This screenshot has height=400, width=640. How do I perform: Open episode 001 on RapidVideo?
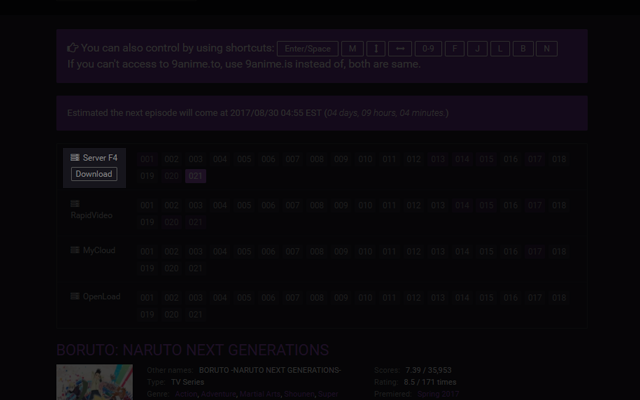coord(147,205)
